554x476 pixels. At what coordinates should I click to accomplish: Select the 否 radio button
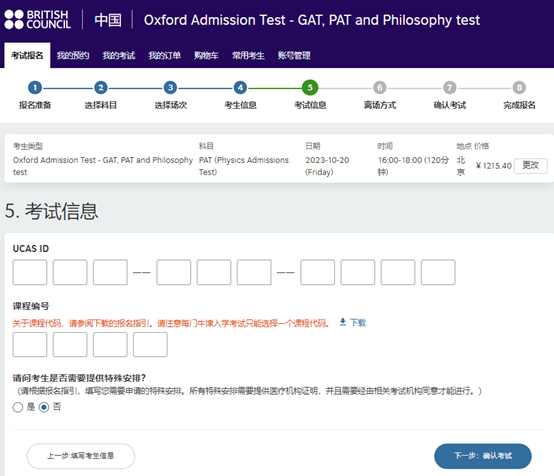coord(44,407)
